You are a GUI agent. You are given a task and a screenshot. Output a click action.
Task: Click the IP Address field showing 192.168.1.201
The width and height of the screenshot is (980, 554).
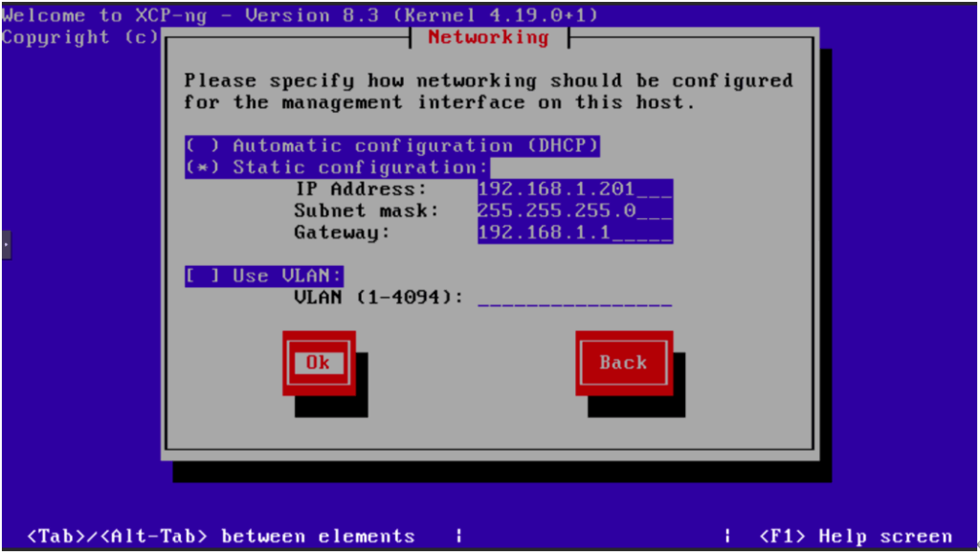point(574,188)
